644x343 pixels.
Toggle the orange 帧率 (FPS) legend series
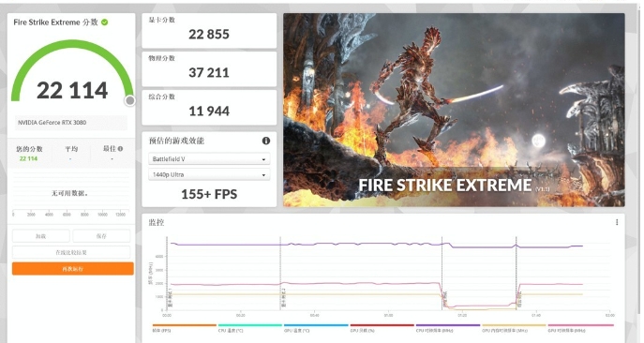pos(184,328)
